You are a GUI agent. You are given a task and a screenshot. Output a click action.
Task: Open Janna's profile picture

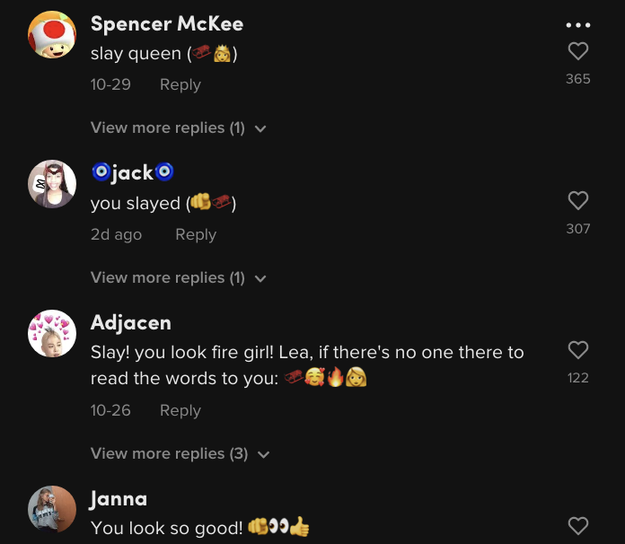point(52,509)
